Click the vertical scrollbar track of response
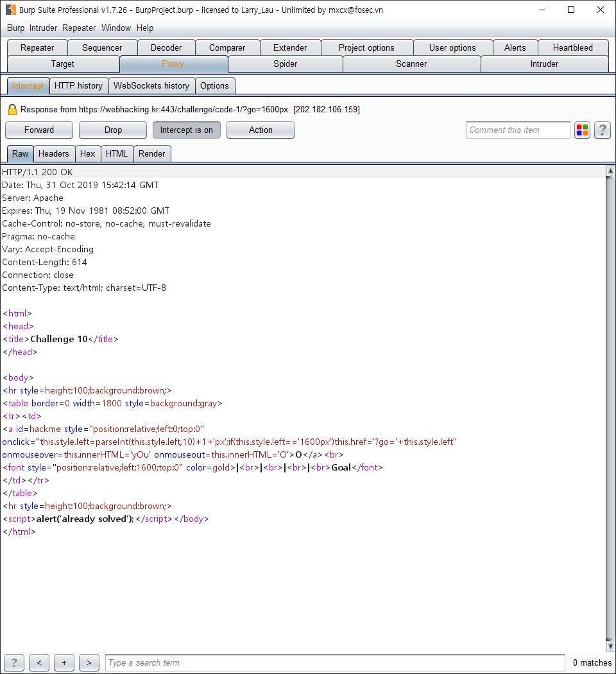Screen dimensions: 616x674 (x=610, y=408)
